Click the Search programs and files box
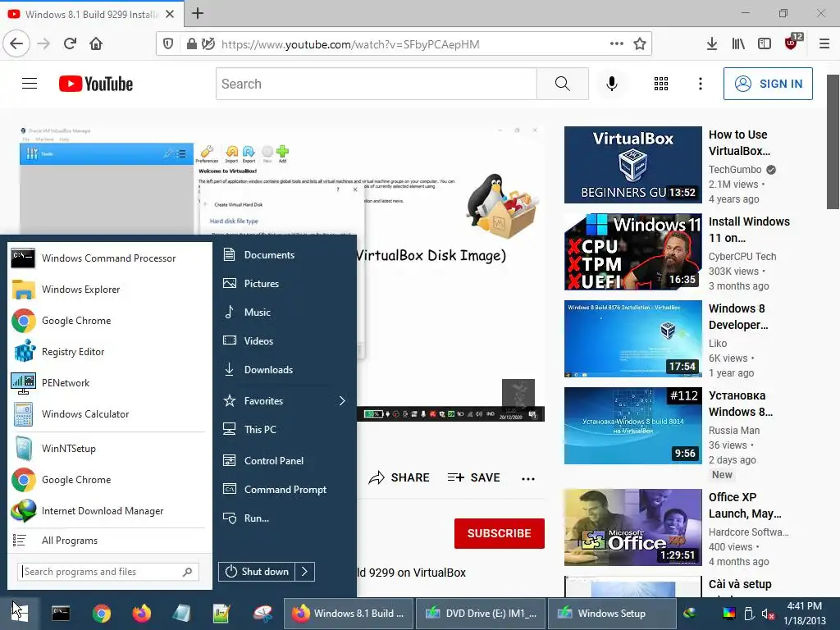This screenshot has height=630, width=840. 108,572
